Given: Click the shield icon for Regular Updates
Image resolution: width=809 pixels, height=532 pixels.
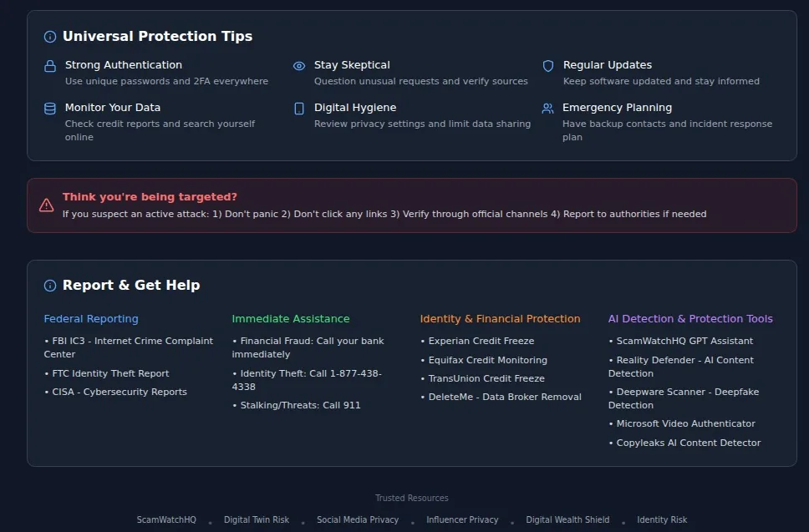Looking at the screenshot, I should click(x=548, y=66).
